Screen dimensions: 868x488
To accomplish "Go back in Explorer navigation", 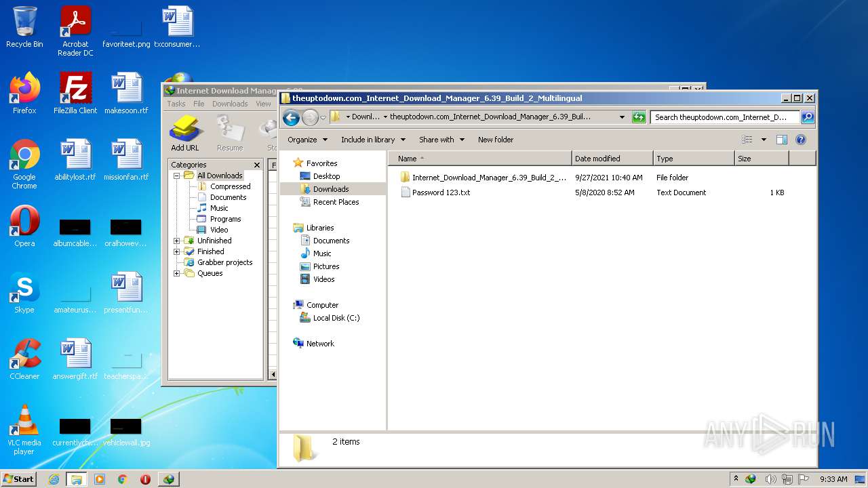I will point(291,118).
